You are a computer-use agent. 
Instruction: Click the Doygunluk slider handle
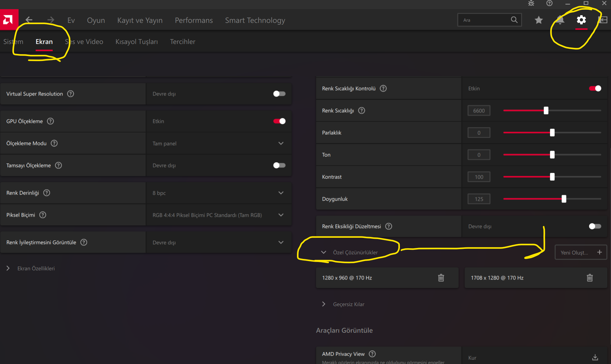click(564, 199)
